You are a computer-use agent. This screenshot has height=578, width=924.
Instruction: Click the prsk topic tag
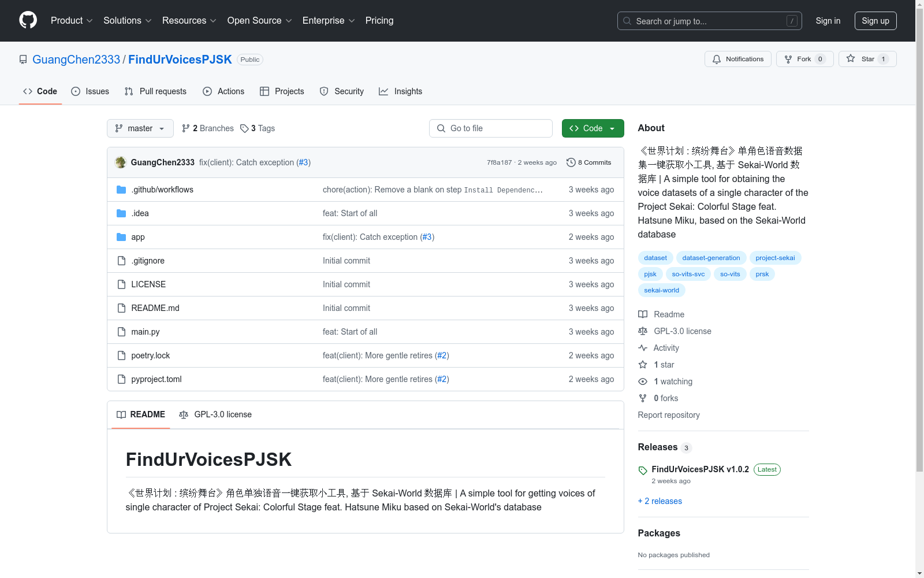(762, 274)
